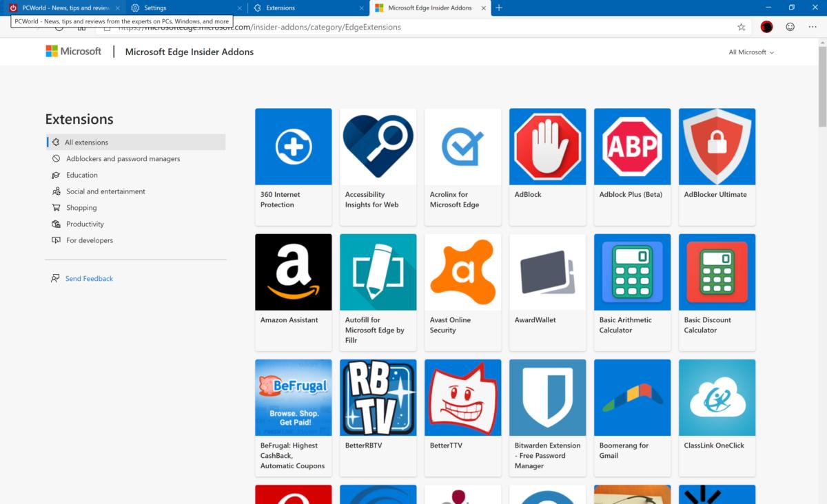The image size is (827, 504).
Task: Click the 'AdBlocker Ultimate' title text
Action: coord(715,194)
